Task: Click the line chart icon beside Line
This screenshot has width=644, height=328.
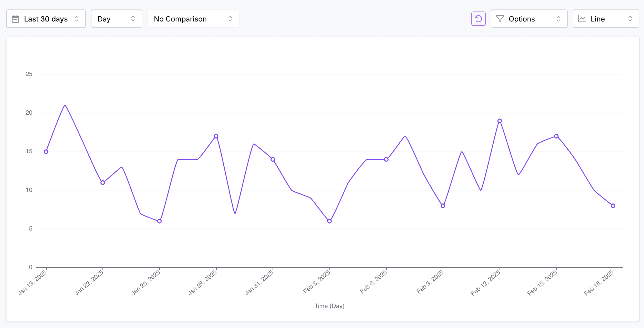Action: click(582, 19)
